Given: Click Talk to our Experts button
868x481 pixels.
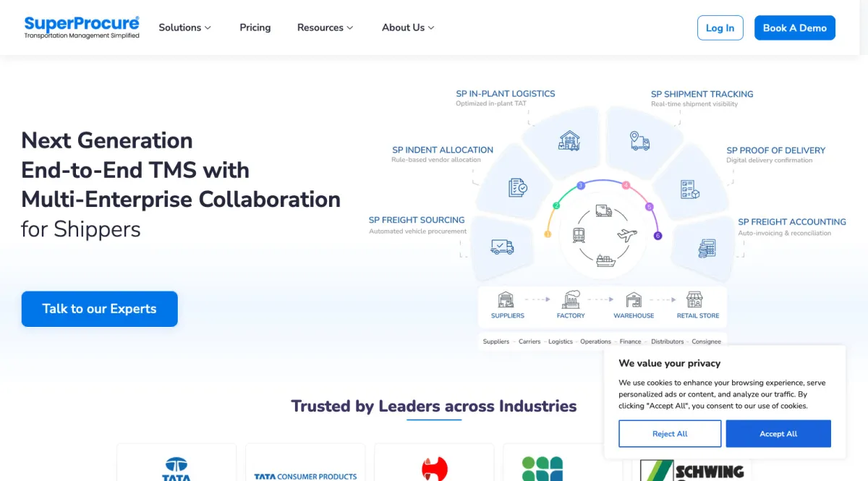Looking at the screenshot, I should [x=99, y=309].
